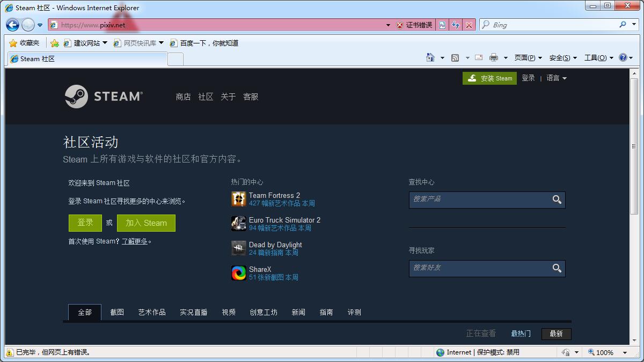
Task: Stop loading with the red X icon
Action: click(469, 25)
